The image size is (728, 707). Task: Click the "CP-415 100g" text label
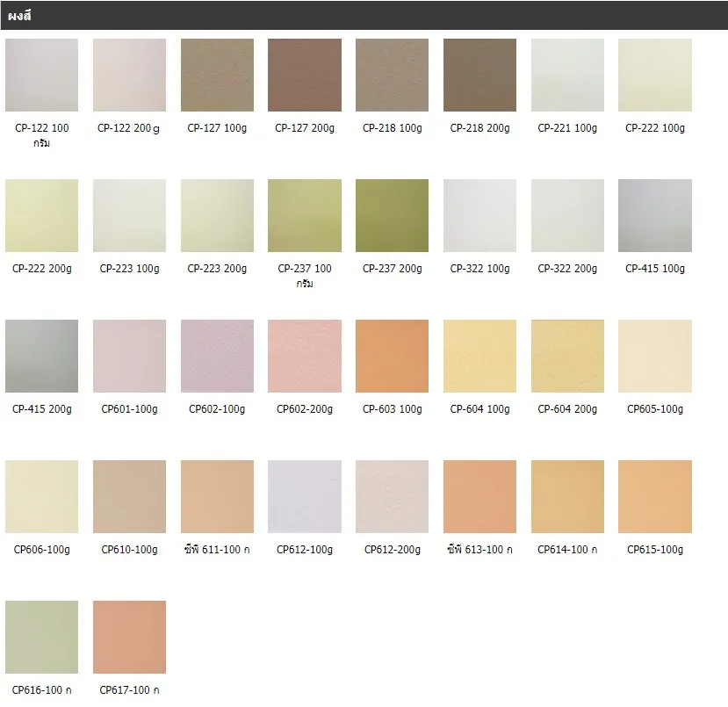tap(655, 269)
